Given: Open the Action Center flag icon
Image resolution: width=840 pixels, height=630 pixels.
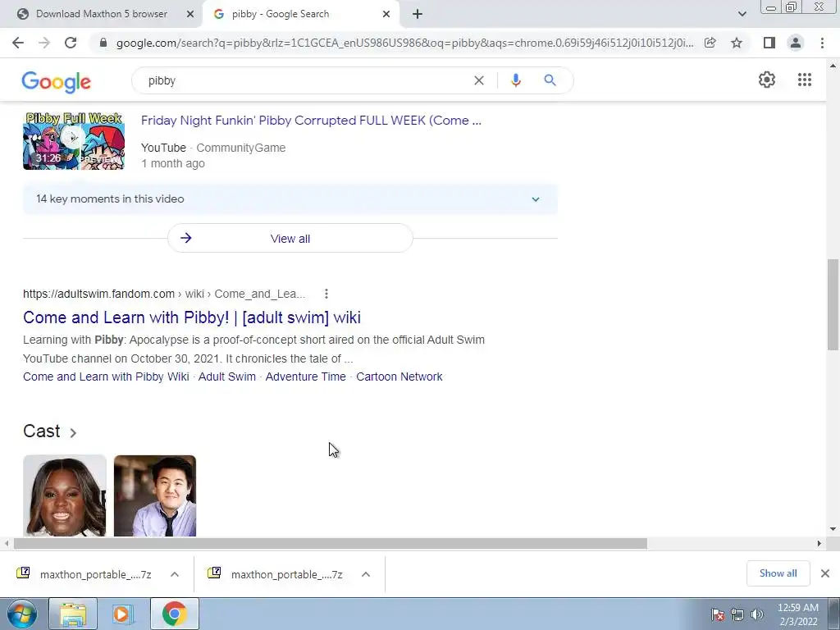Looking at the screenshot, I should [x=717, y=614].
